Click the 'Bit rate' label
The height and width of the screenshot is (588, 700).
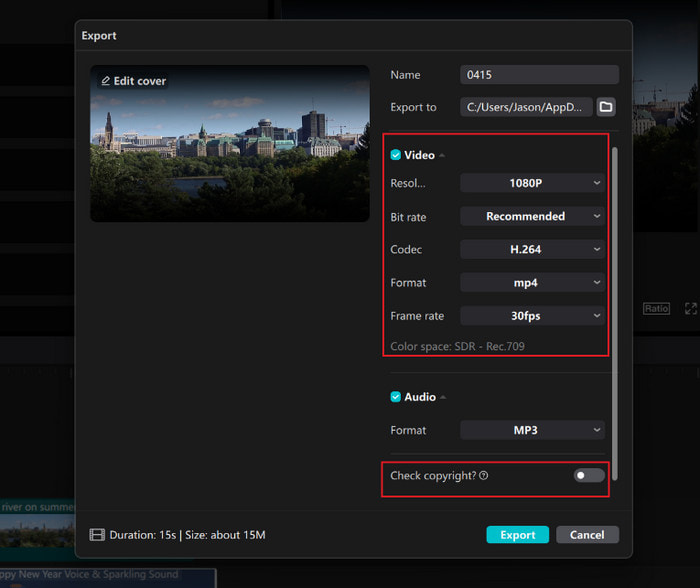408,217
